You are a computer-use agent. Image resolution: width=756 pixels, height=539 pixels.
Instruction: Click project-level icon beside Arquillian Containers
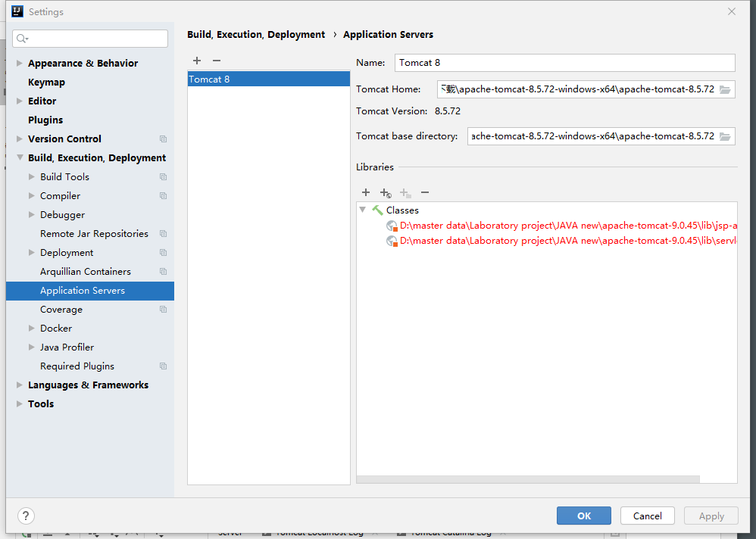pyautogui.click(x=163, y=272)
